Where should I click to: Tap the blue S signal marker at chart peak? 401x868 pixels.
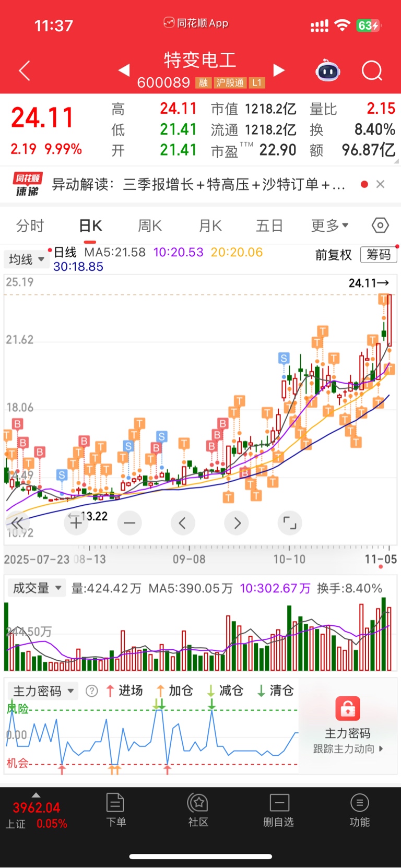tap(284, 358)
